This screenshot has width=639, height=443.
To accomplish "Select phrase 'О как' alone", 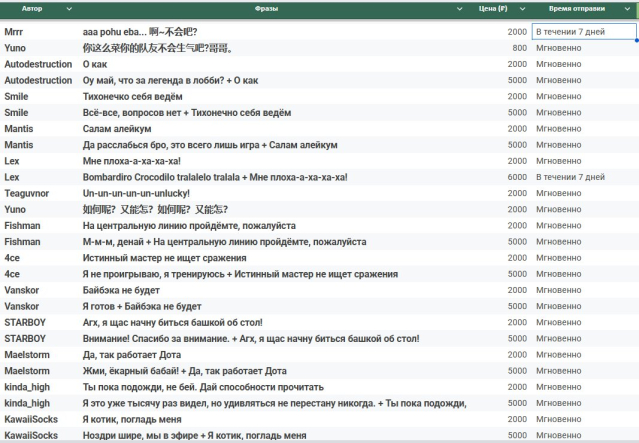I will pos(95,64).
